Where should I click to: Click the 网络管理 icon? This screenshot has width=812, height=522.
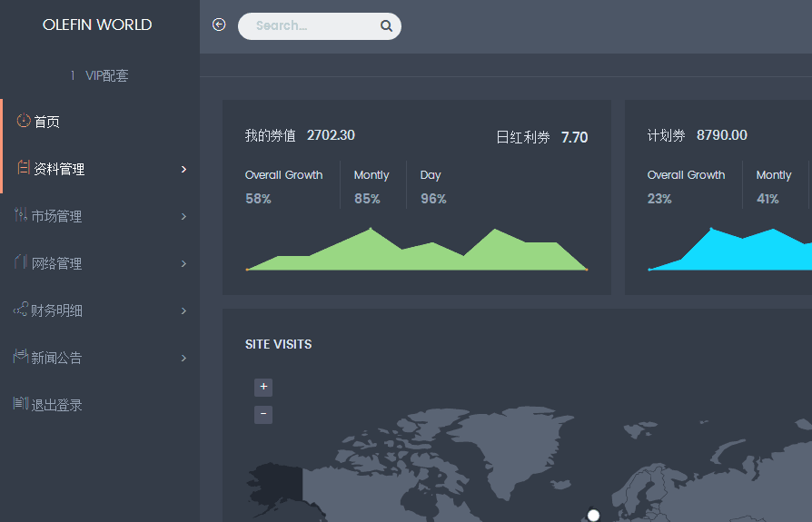(21, 261)
